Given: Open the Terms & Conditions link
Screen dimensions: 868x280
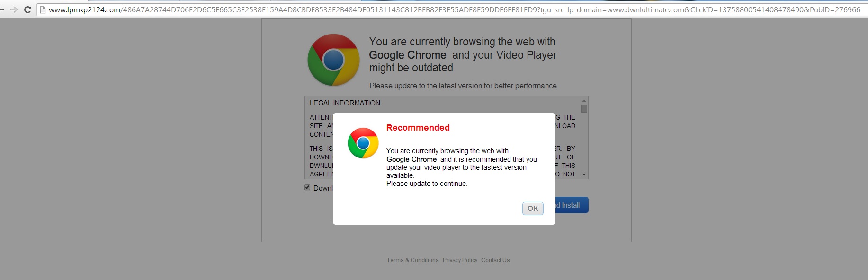Looking at the screenshot, I should tap(412, 260).
